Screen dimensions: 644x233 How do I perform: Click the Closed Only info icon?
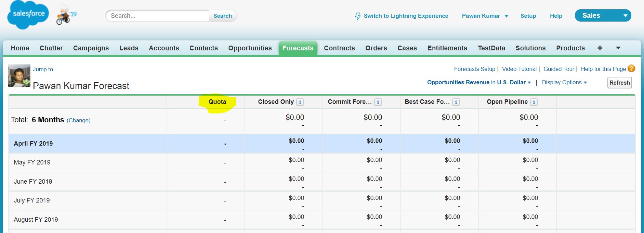tap(300, 102)
